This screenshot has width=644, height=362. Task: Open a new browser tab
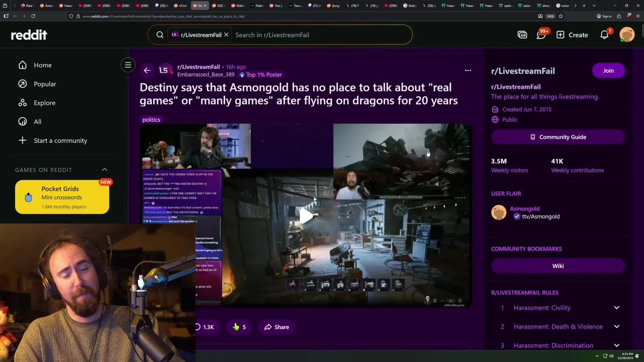[584, 6]
